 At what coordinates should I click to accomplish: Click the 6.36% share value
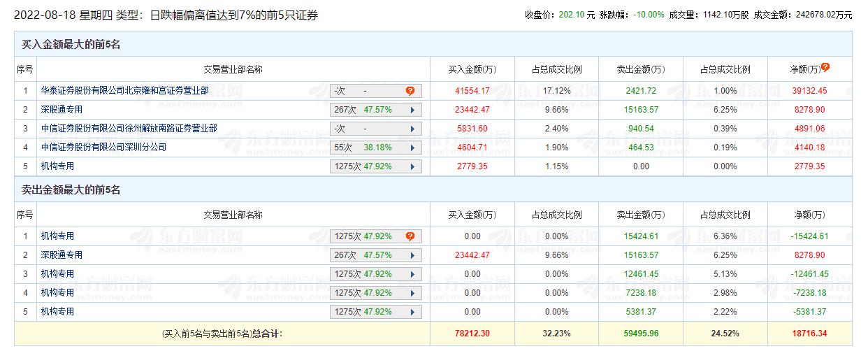point(725,236)
